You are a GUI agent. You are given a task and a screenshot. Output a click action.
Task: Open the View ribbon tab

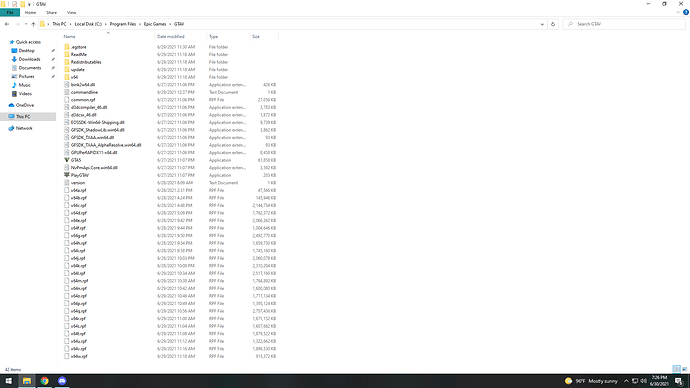click(x=71, y=12)
